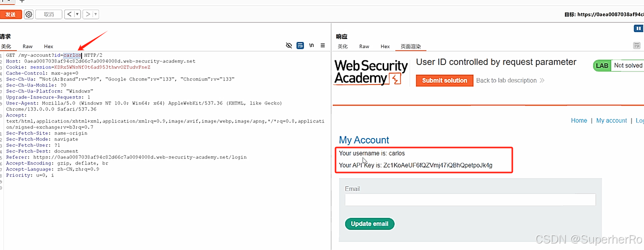Screen dimensions: 644x250
Task: Go to previous request with < arrow
Action: (x=69, y=14)
